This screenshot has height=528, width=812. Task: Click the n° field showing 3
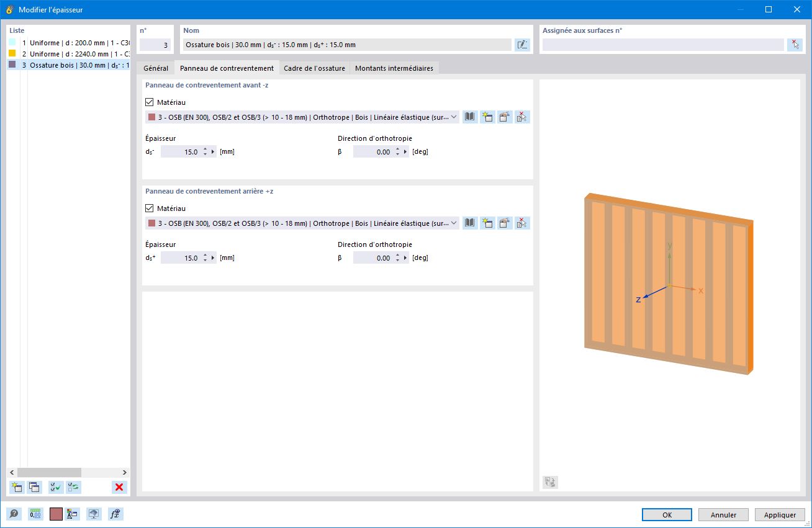pos(155,45)
